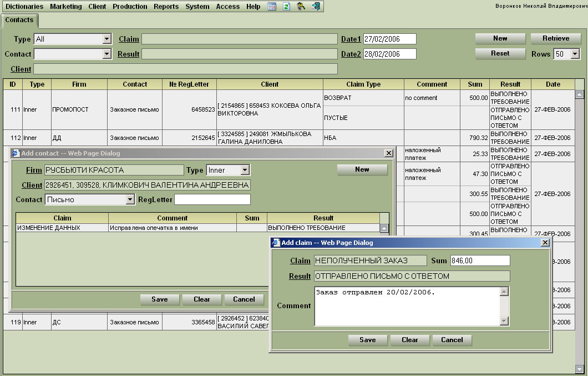Click the Date1 link label
The height and width of the screenshot is (376, 588).
coord(351,39)
